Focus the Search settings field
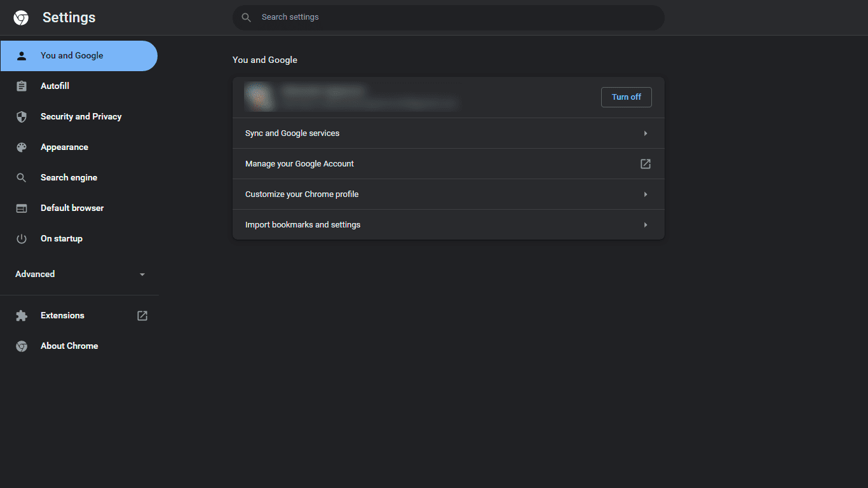 449,18
